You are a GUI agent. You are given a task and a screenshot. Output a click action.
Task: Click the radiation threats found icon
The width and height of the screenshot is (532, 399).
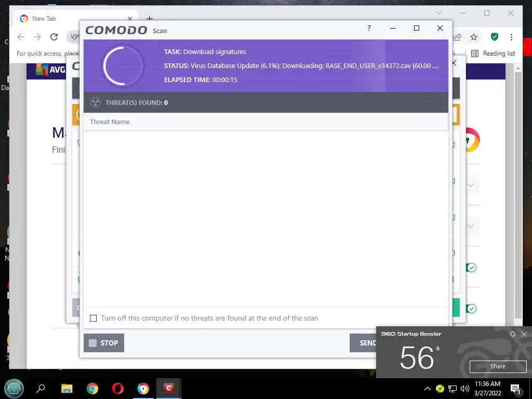click(x=96, y=102)
